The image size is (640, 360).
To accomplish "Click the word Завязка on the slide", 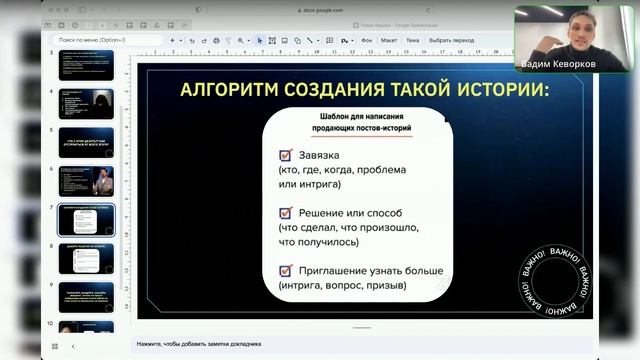I will [x=319, y=155].
